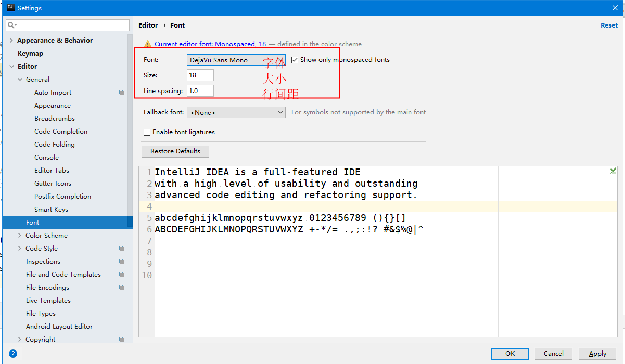The width and height of the screenshot is (625, 364).
Task: Click the warning icon next to Current editor font
Action: point(147,45)
